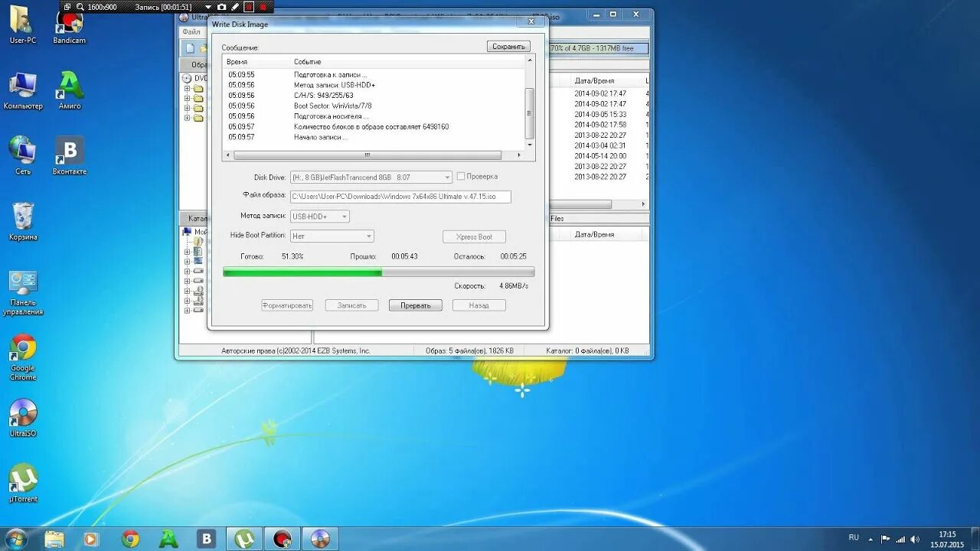Switch to µTorrent in the taskbar
The height and width of the screenshot is (551, 980).
tap(244, 539)
